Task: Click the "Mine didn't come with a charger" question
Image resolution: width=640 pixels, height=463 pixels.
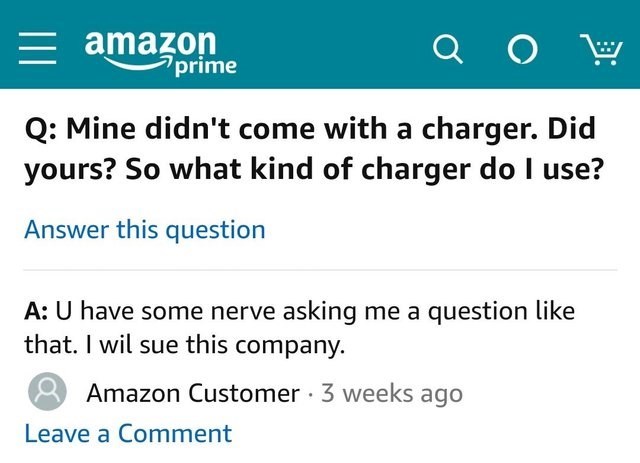Action: click(x=290, y=130)
